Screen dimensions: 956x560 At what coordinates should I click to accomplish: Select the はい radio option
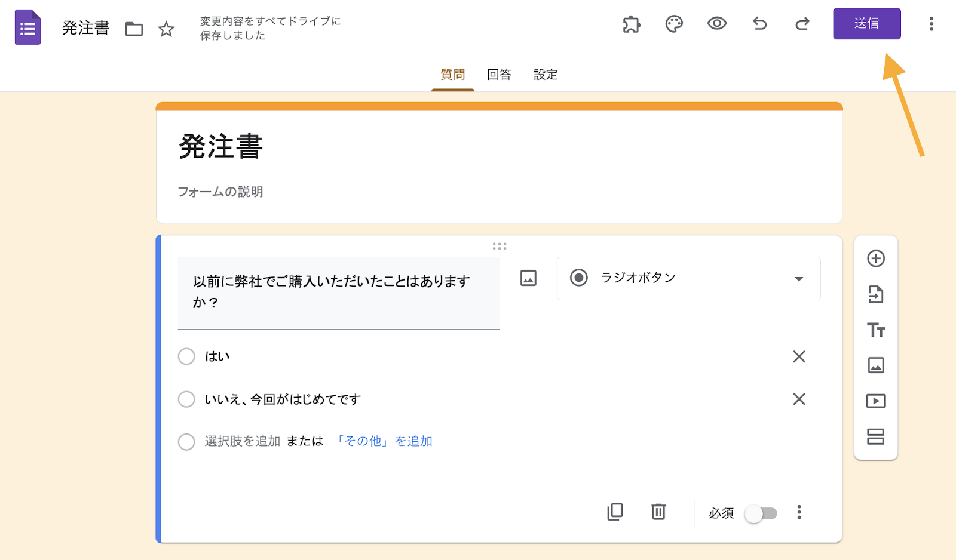[x=186, y=356]
